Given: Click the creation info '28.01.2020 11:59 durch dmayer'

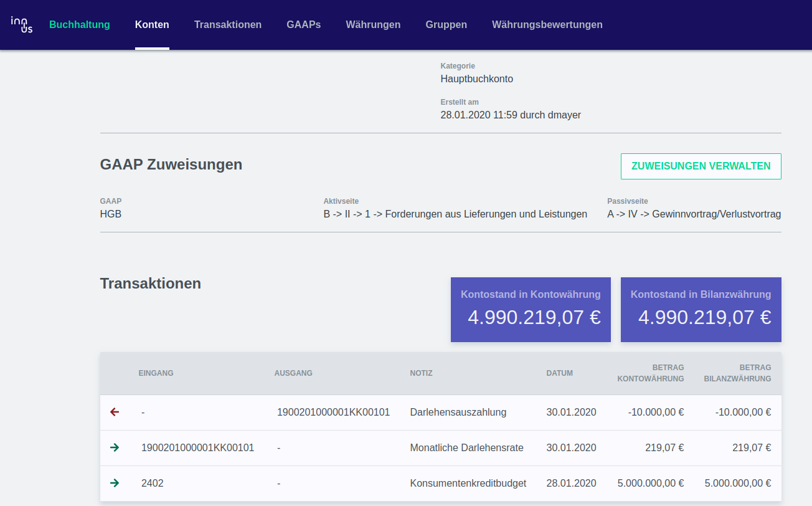Looking at the screenshot, I should [511, 115].
